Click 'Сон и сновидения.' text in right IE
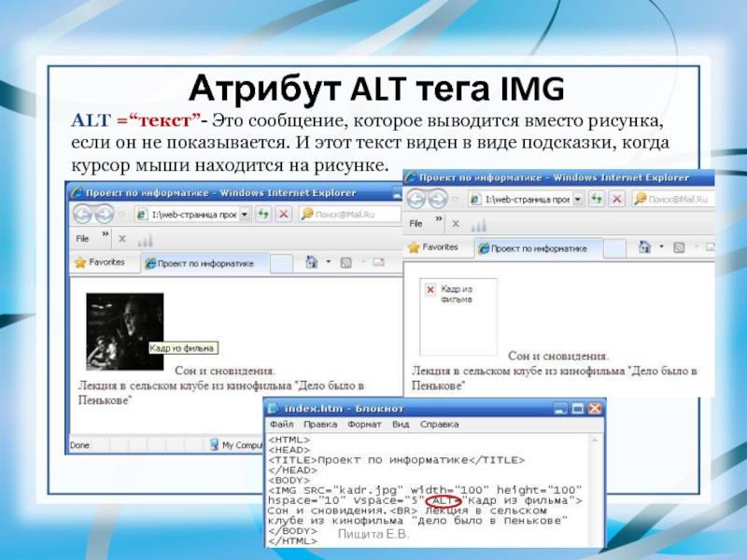 558,356
